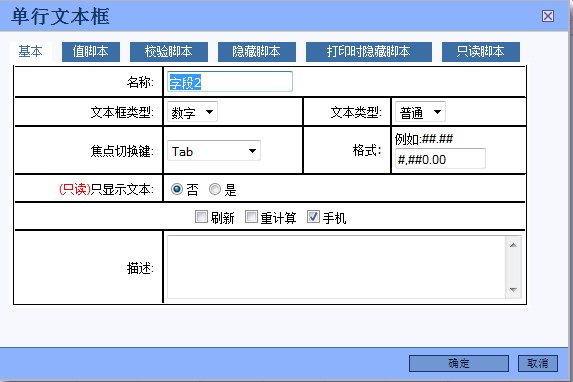
Task: Click the 文本框类型 label
Action: [122, 112]
